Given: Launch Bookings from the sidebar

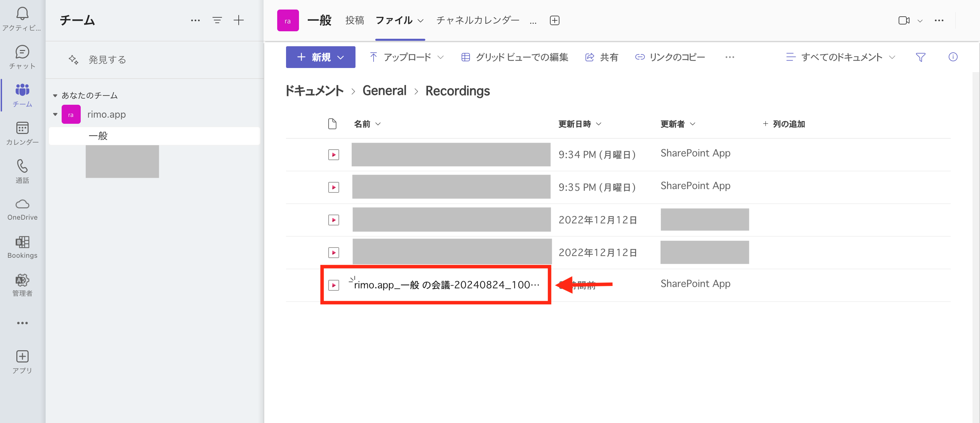Looking at the screenshot, I should tap(22, 245).
